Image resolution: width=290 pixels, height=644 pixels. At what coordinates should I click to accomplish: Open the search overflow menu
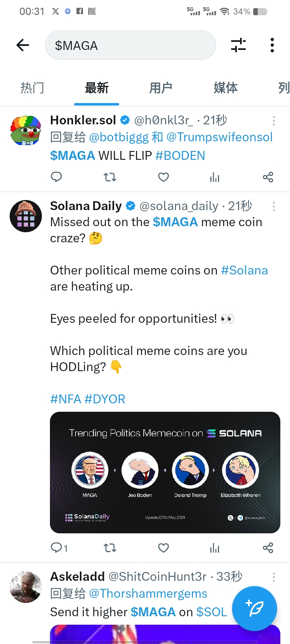coord(272,45)
